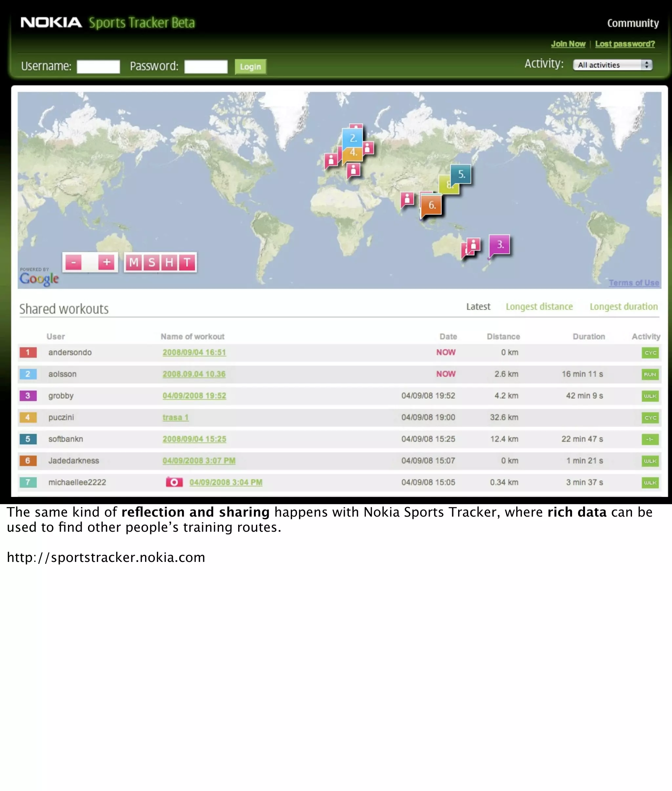Open workout 2008.09.04 10.36 by aolsson

[194, 374]
